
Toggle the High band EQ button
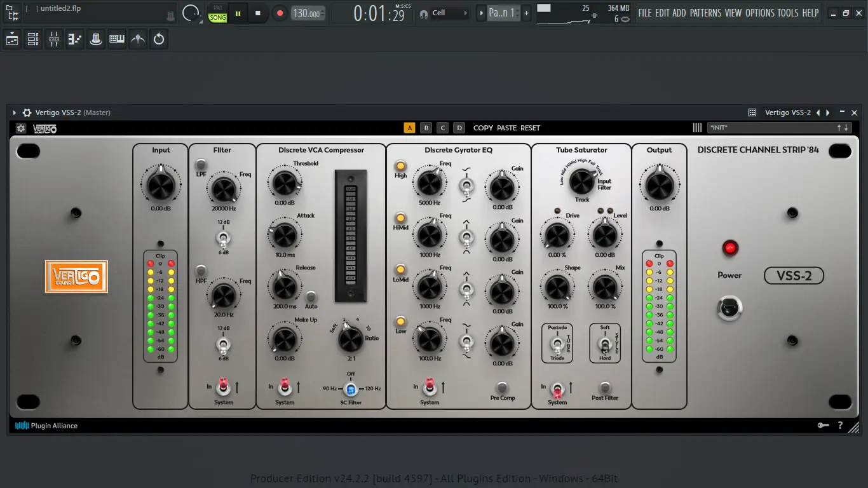point(400,166)
